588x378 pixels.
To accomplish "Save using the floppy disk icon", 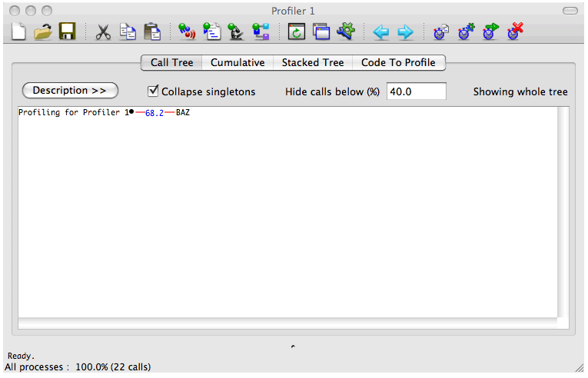I will 67,31.
